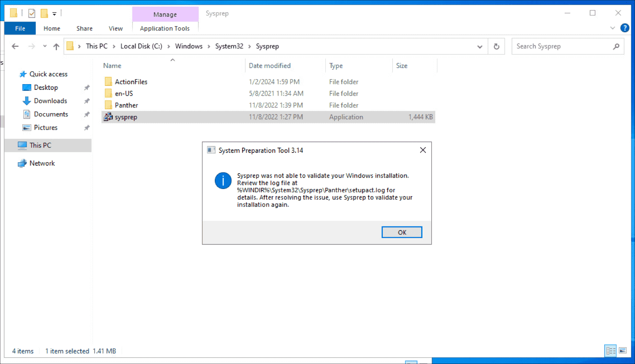The width and height of the screenshot is (635, 364).
Task: Open the Application Tools tab
Action: tap(165, 28)
